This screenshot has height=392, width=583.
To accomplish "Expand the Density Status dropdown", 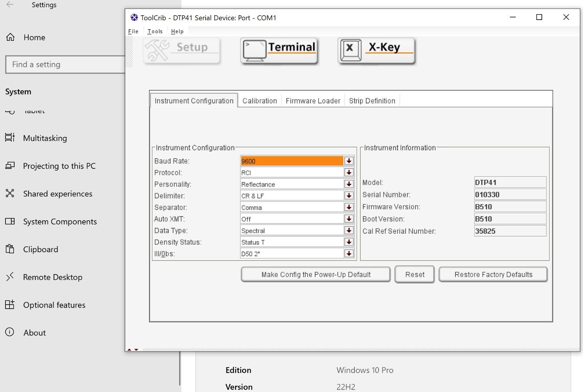I will 349,242.
